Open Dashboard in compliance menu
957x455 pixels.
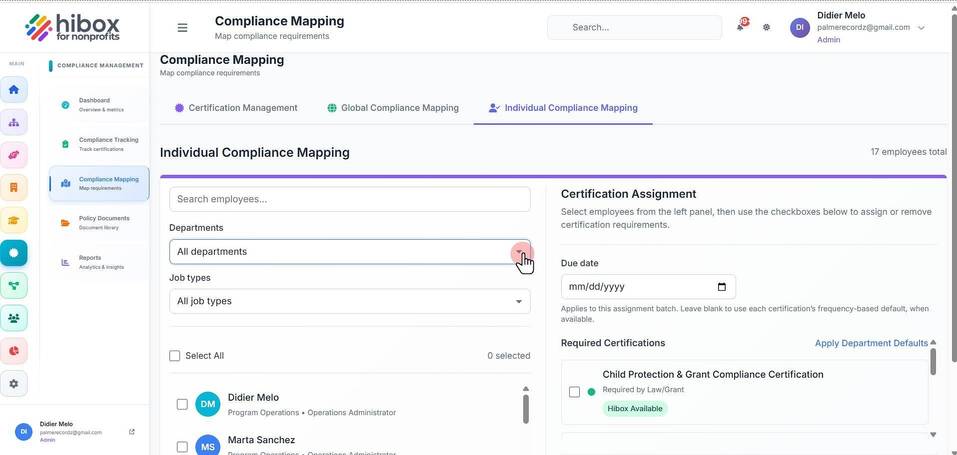coord(99,104)
